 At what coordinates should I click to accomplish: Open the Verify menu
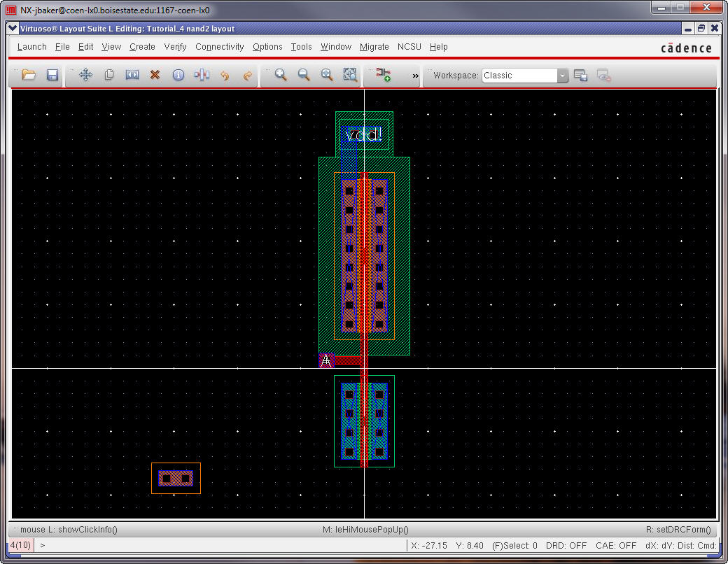[175, 47]
